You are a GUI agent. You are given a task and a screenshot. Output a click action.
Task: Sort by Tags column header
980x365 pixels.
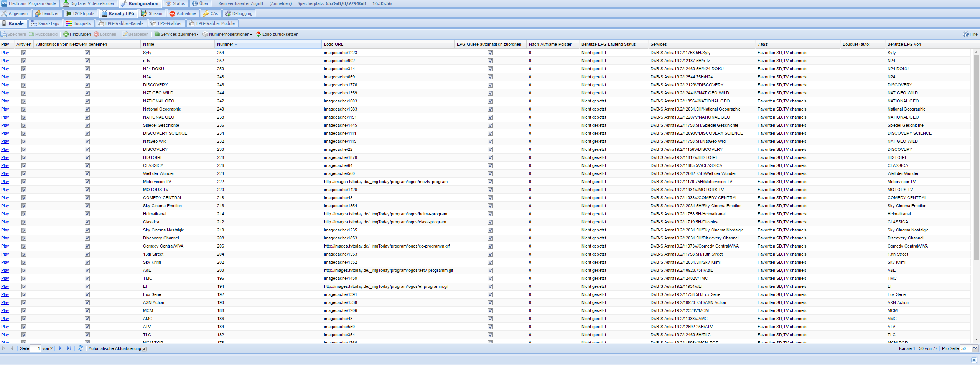tap(798, 44)
